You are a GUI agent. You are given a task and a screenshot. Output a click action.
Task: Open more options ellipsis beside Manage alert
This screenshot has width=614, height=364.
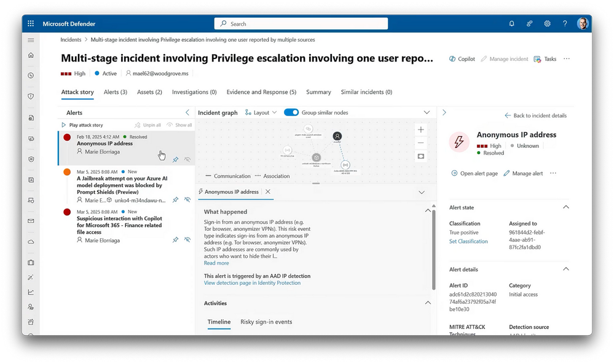pos(553,173)
